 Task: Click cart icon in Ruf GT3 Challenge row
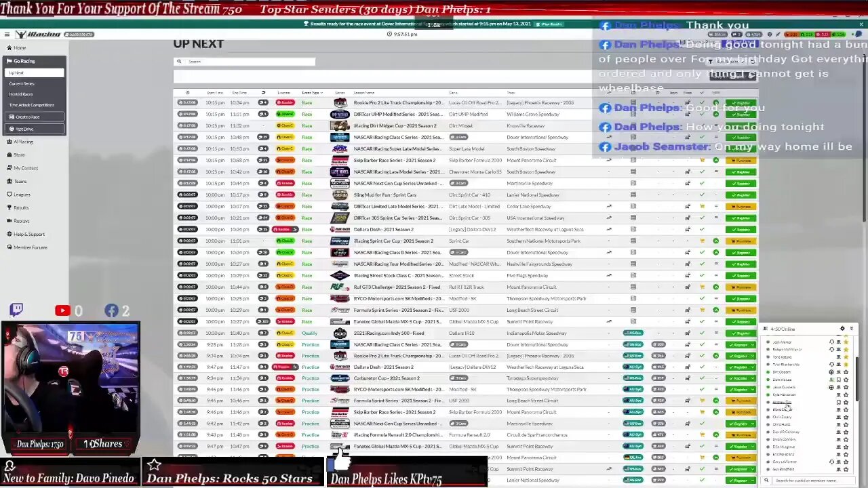click(702, 287)
